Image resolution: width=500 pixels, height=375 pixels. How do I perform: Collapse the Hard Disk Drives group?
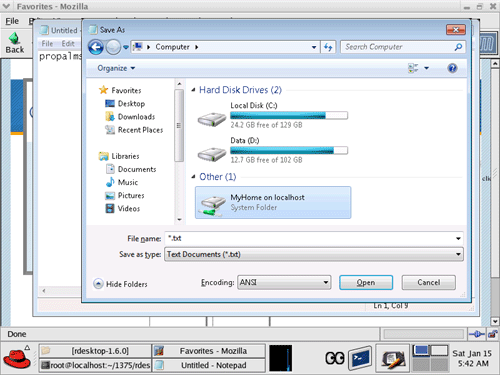pyautogui.click(x=193, y=90)
